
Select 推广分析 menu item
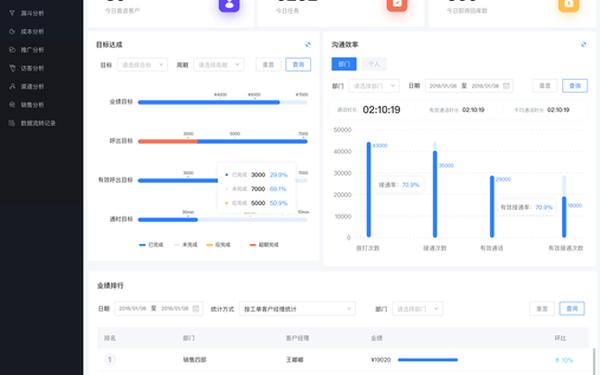pyautogui.click(x=32, y=50)
